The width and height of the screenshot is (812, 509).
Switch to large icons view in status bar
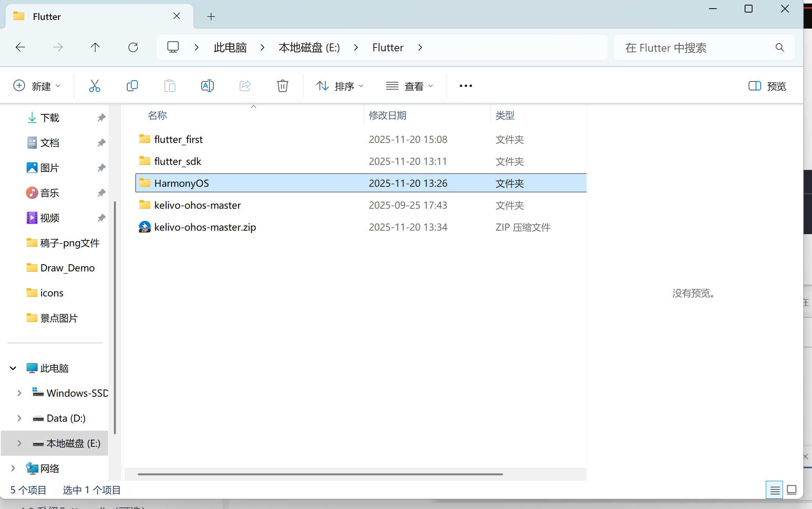792,490
